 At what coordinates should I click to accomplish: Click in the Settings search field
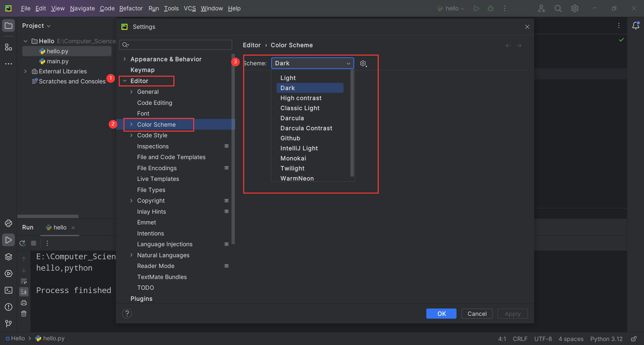(x=176, y=45)
